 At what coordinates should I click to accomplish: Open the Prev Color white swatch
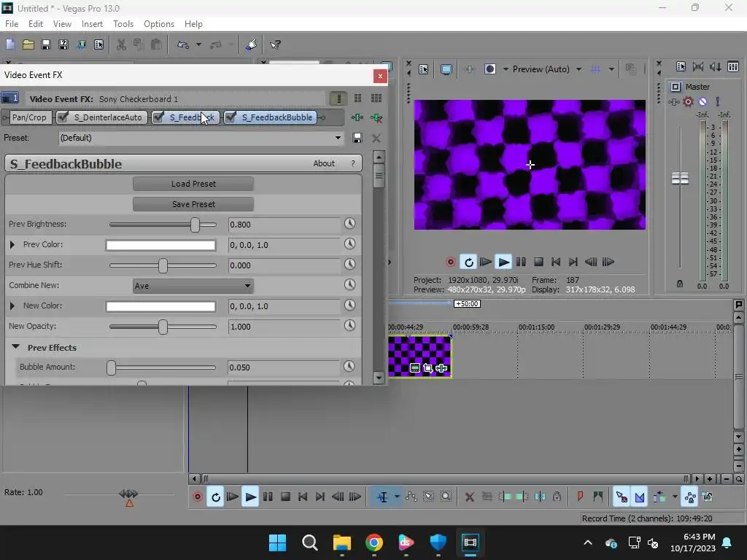pyautogui.click(x=160, y=245)
